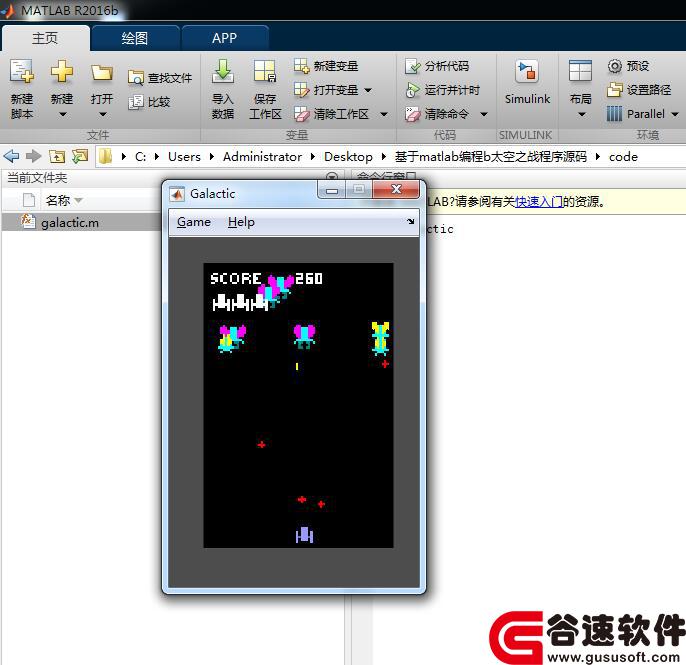Click the dock arrow in Galactic menu bar

(410, 221)
